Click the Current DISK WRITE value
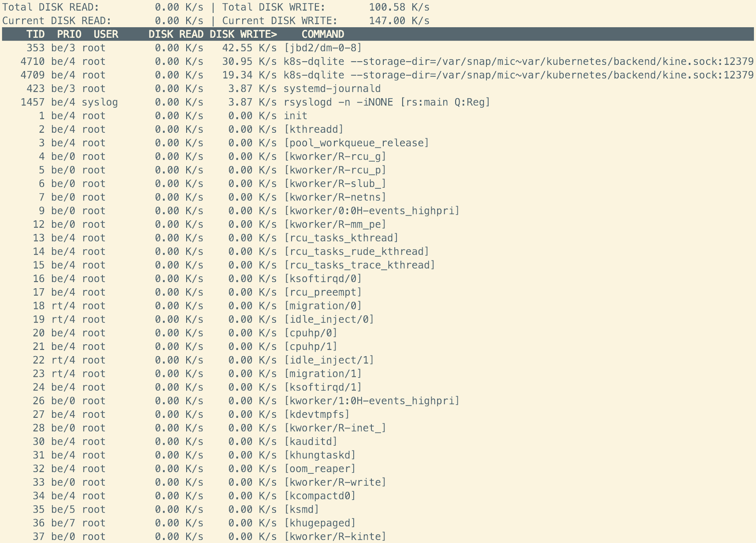 [399, 21]
